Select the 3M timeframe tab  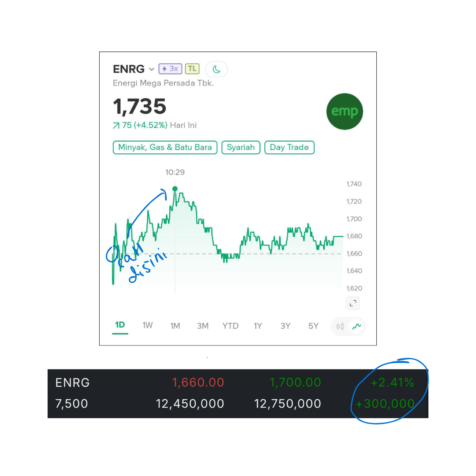(203, 326)
